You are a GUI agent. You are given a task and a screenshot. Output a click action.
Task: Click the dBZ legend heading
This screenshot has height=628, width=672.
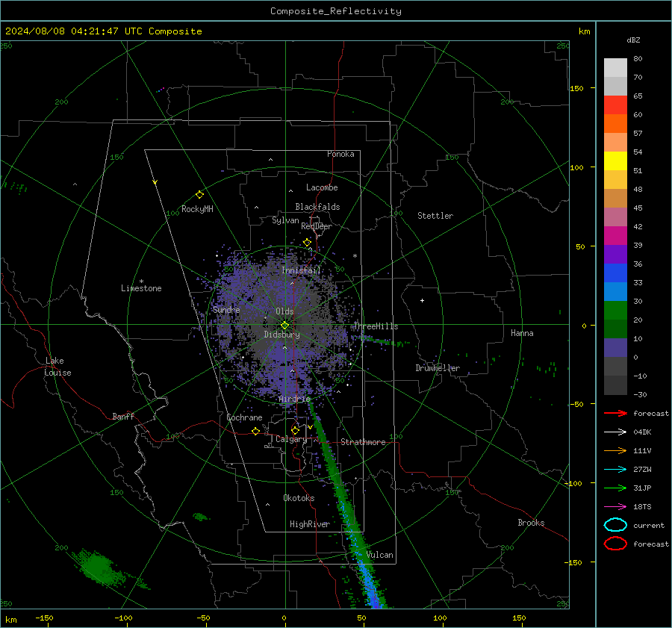tap(633, 40)
